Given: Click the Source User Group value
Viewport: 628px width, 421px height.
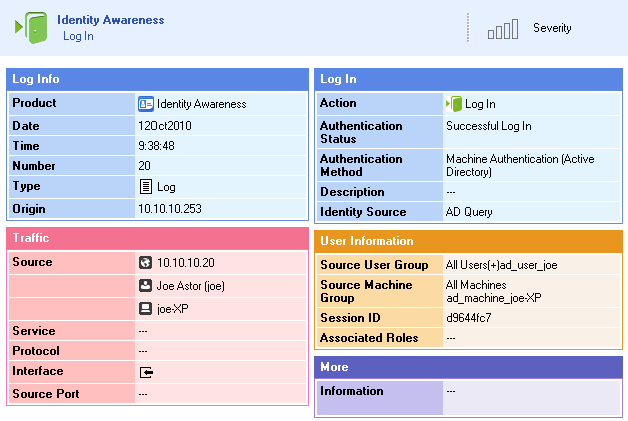Looking at the screenshot, I should pos(501,265).
